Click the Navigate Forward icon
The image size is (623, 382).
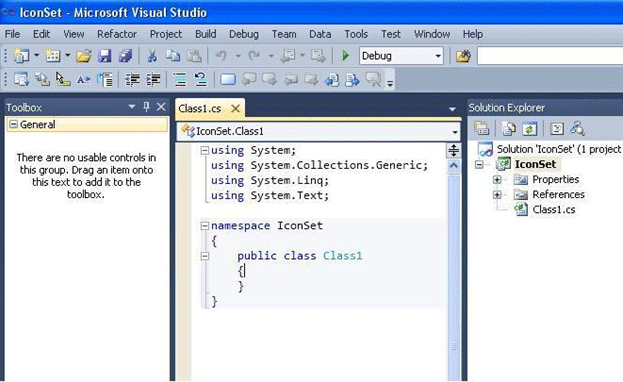[x=318, y=56]
